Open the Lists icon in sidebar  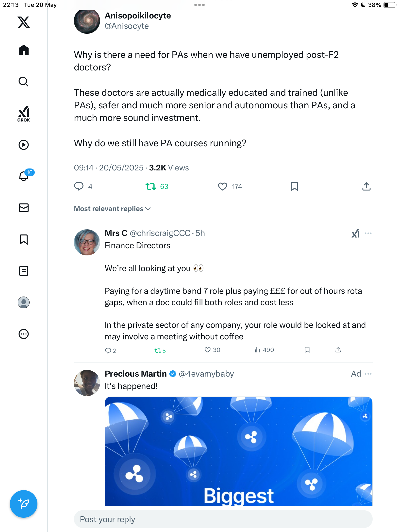(x=24, y=271)
